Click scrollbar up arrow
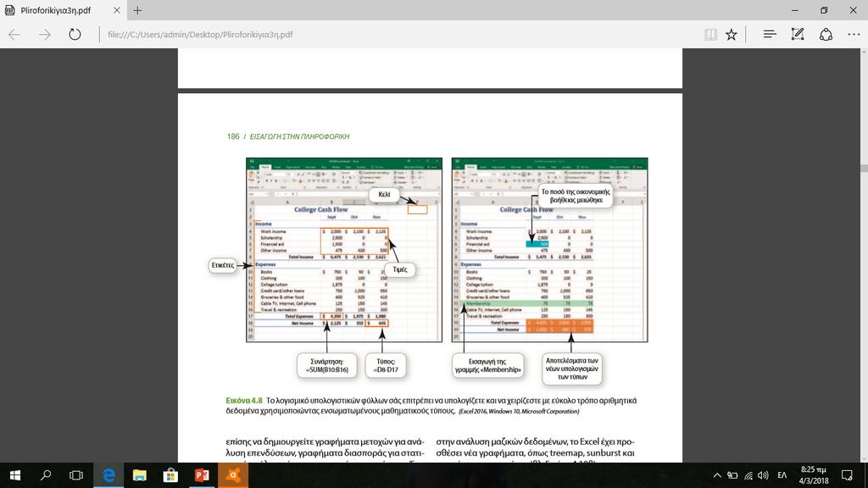This screenshot has height=488, width=868. click(864, 52)
